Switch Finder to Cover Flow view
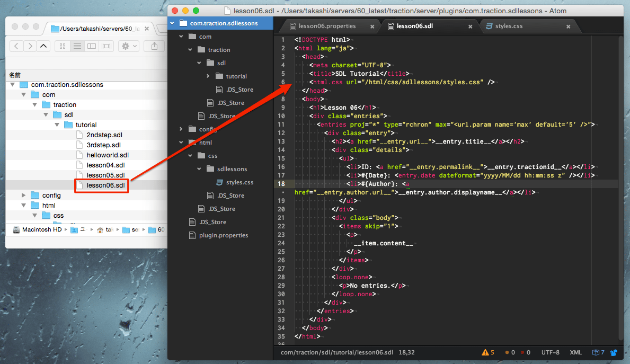Image resolution: width=630 pixels, height=364 pixels. (107, 46)
